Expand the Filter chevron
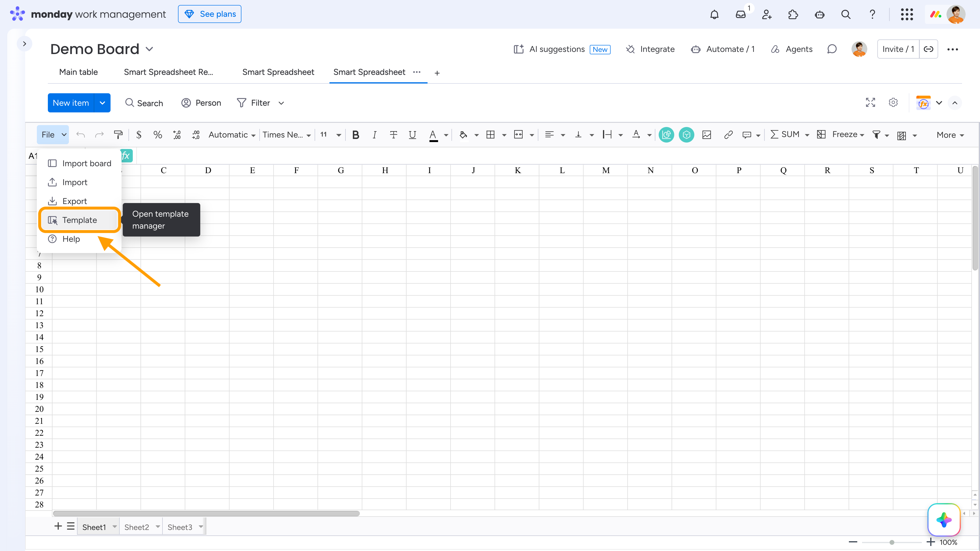Viewport: 980px width, 551px height. (281, 103)
